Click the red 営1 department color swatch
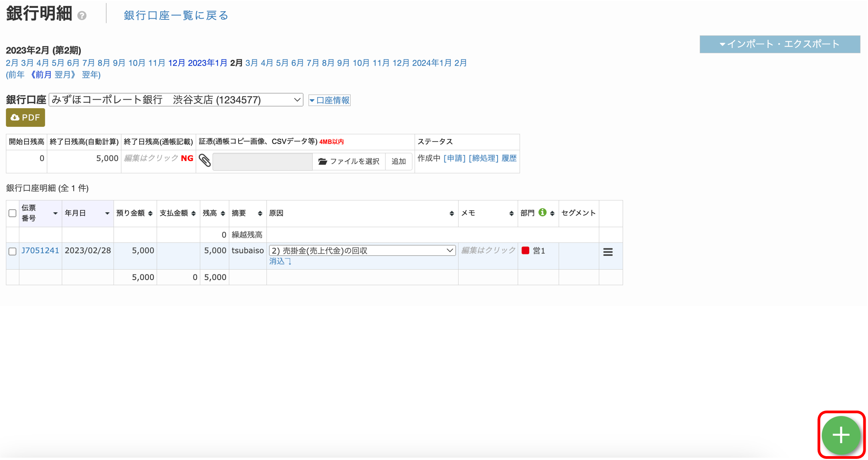Screen dimensions: 868x460 click(x=525, y=250)
